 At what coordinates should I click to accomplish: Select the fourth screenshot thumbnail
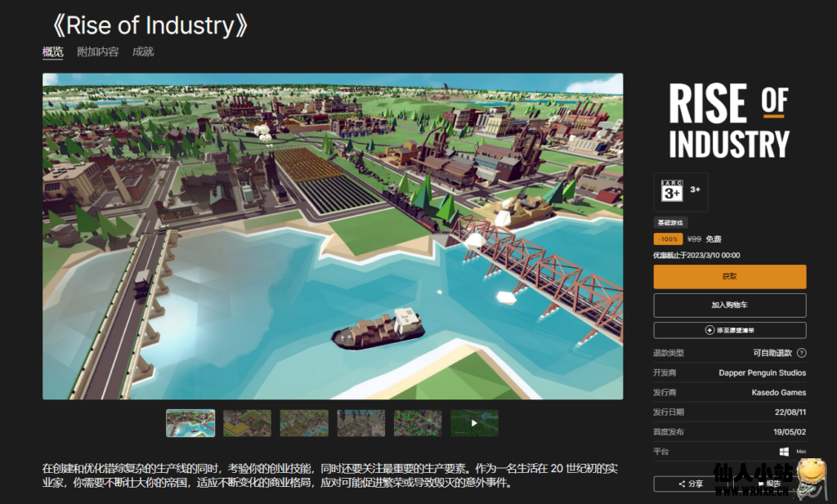pos(360,423)
